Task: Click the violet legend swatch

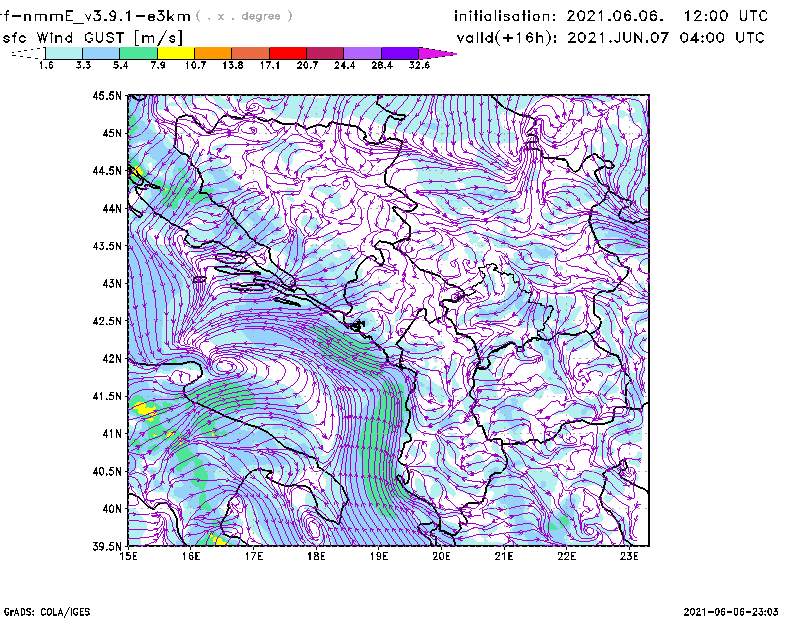Action: click(399, 53)
